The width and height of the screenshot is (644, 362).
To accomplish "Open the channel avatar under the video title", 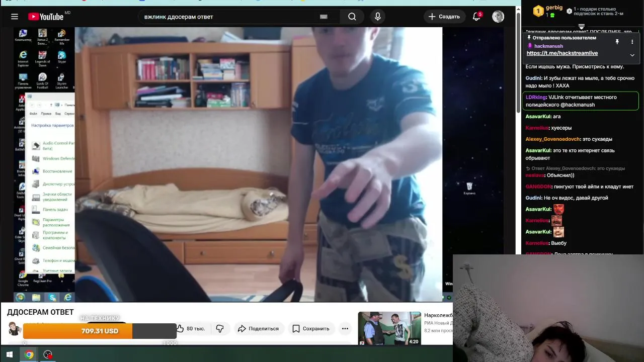I will click(14, 329).
